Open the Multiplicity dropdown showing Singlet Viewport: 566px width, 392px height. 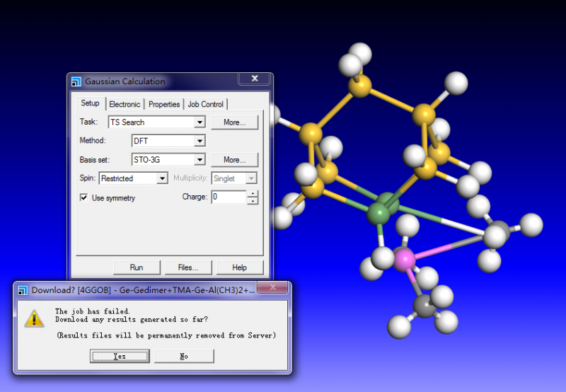[251, 178]
